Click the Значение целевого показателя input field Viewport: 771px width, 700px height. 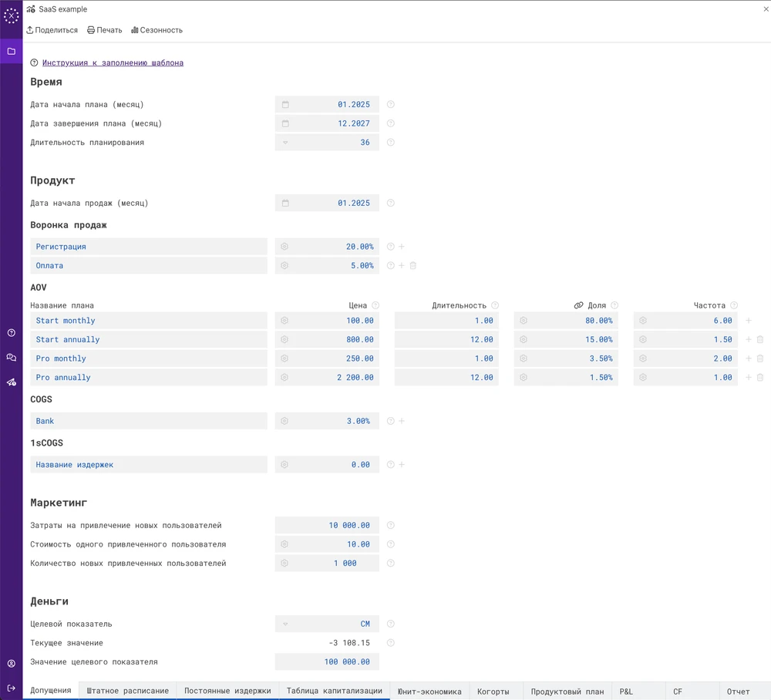point(327,662)
